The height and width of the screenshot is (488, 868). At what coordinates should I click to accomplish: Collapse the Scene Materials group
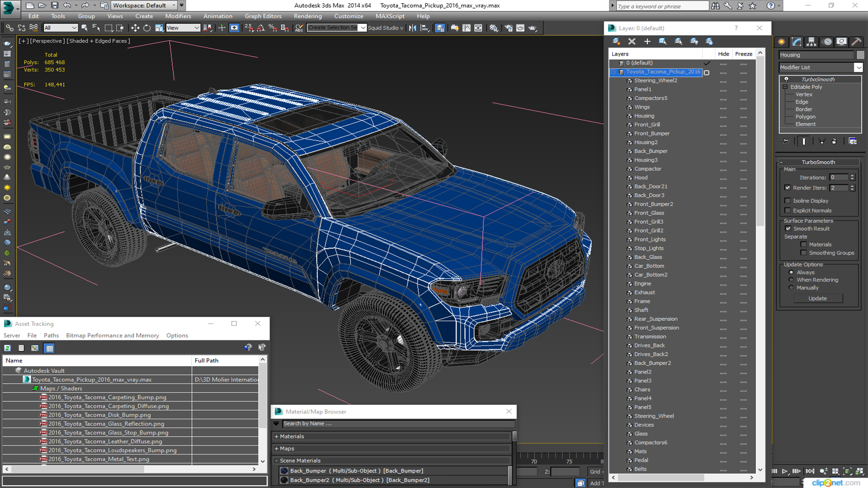coord(276,461)
